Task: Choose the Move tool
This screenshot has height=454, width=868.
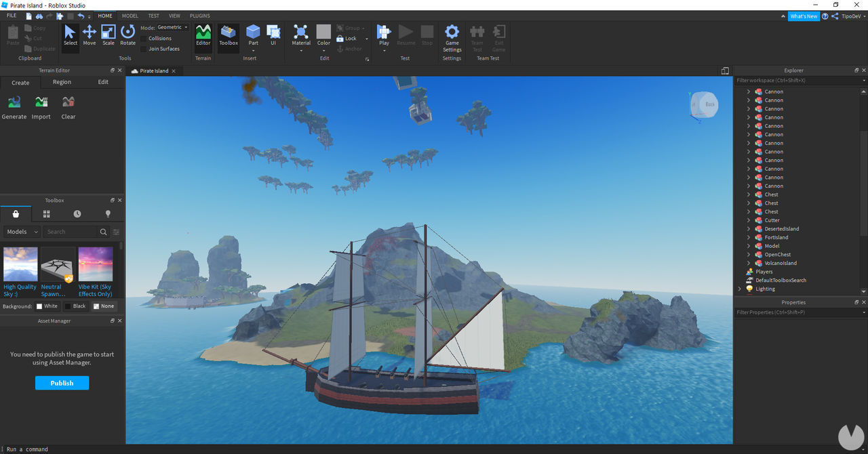Action: point(89,35)
